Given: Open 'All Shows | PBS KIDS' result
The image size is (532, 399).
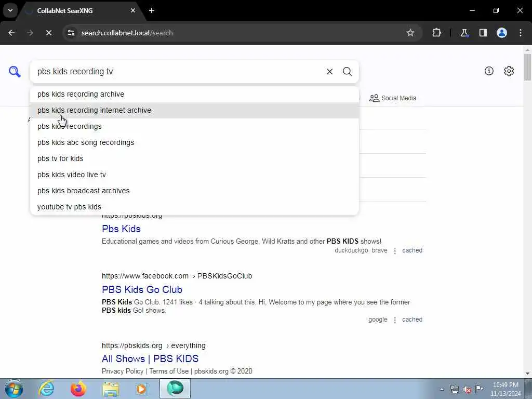Looking at the screenshot, I should (150, 358).
